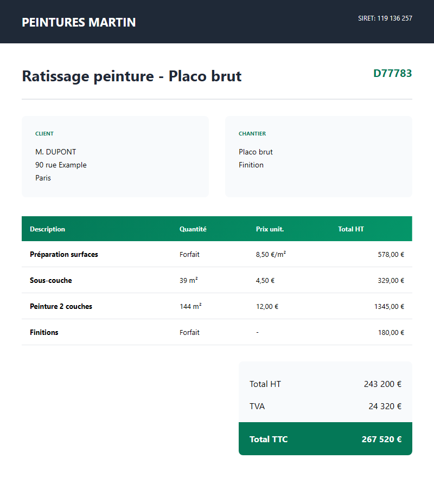Click the PEINTURES MARTIN company name
The width and height of the screenshot is (434, 504).
79,22
